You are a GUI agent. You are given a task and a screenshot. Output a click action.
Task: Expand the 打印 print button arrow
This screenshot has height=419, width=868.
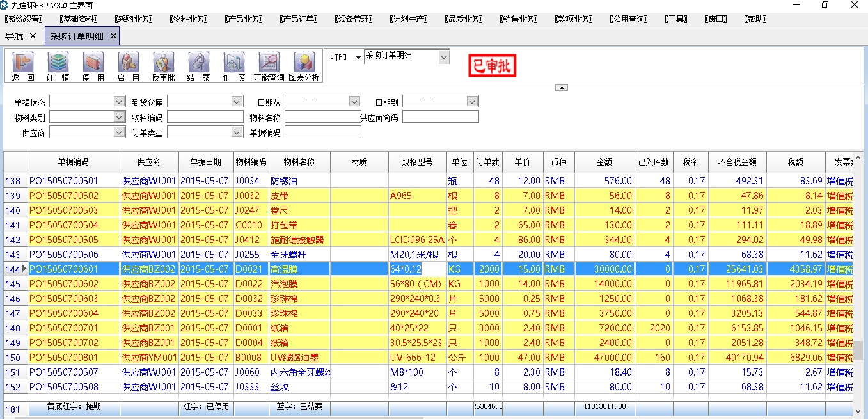click(x=358, y=58)
